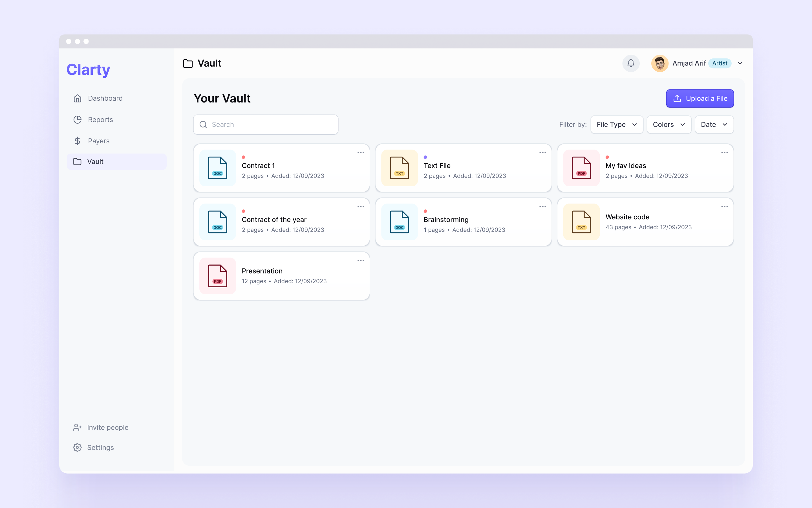Expand the user account chevron
Image resolution: width=812 pixels, height=508 pixels.
coord(740,63)
